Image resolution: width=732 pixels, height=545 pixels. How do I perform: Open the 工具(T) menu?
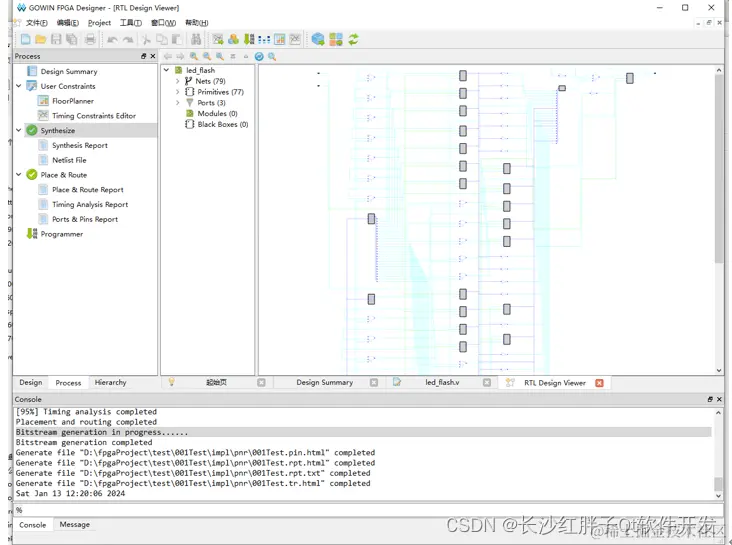tap(131, 22)
